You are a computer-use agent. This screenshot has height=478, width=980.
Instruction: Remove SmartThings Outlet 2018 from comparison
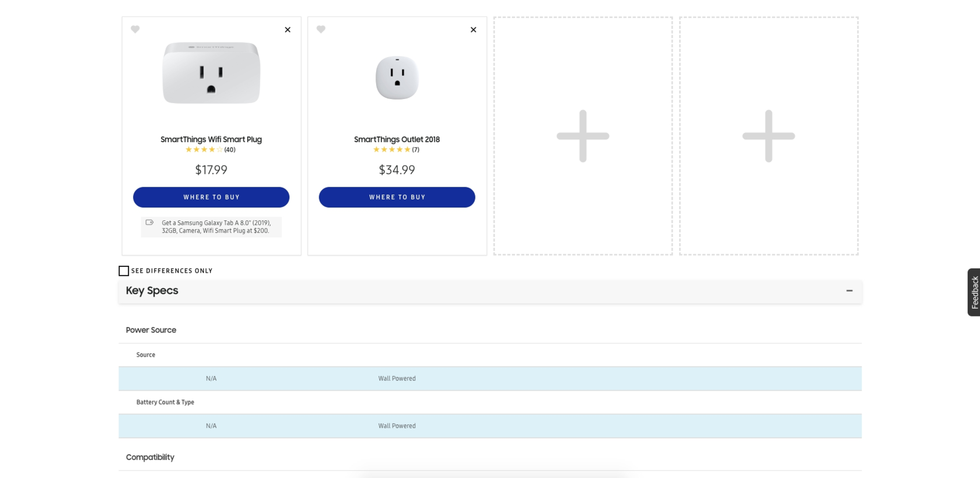click(473, 30)
